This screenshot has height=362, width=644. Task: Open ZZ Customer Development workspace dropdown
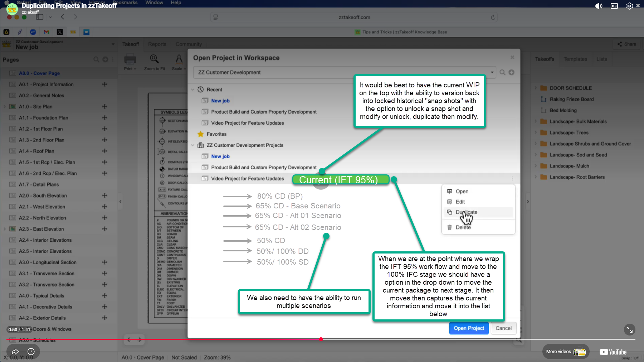click(492, 72)
